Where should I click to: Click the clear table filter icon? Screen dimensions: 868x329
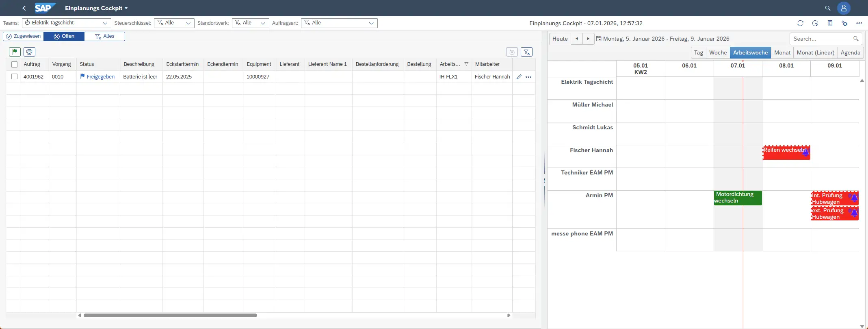526,52
